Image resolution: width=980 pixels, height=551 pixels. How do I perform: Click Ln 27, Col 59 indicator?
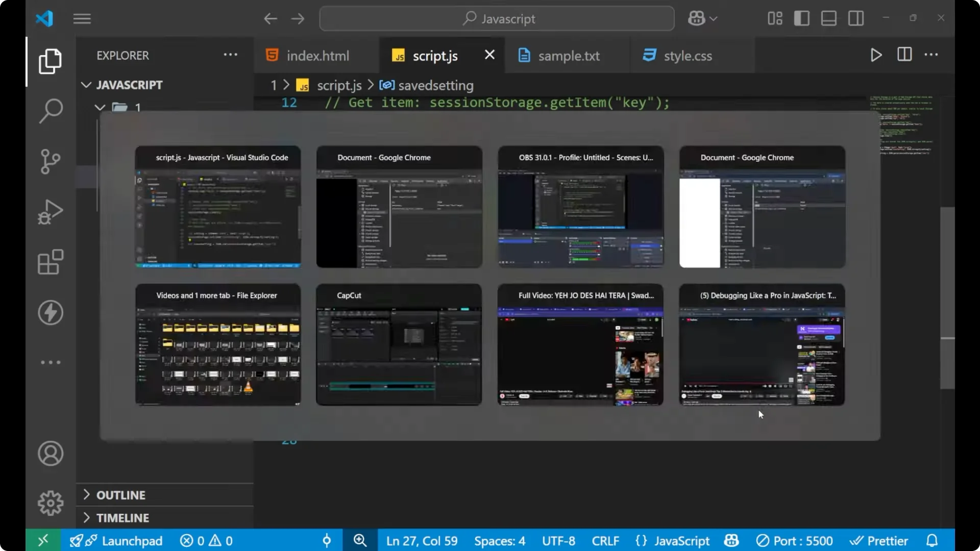(422, 540)
